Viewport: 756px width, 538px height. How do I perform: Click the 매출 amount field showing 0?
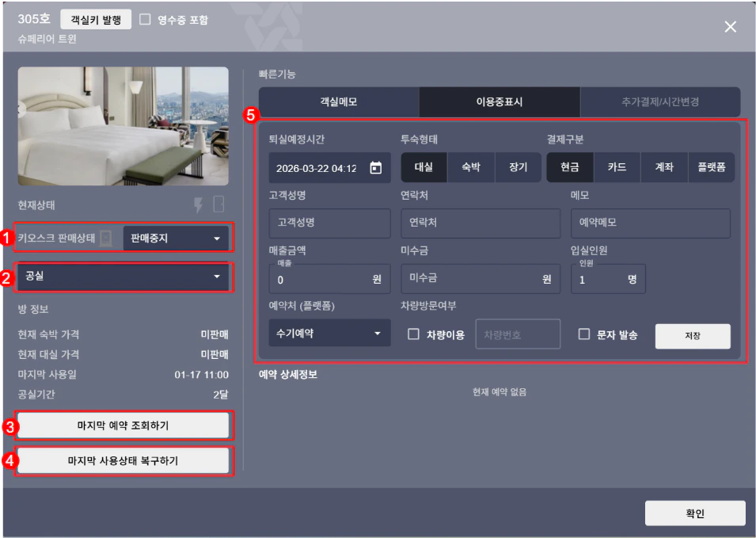click(x=330, y=279)
